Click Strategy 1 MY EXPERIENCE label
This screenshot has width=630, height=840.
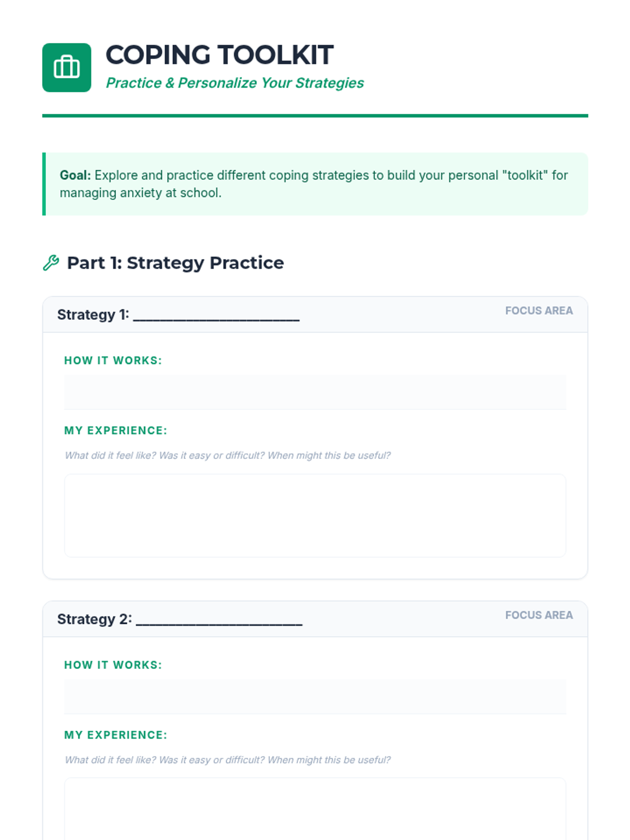tap(115, 430)
